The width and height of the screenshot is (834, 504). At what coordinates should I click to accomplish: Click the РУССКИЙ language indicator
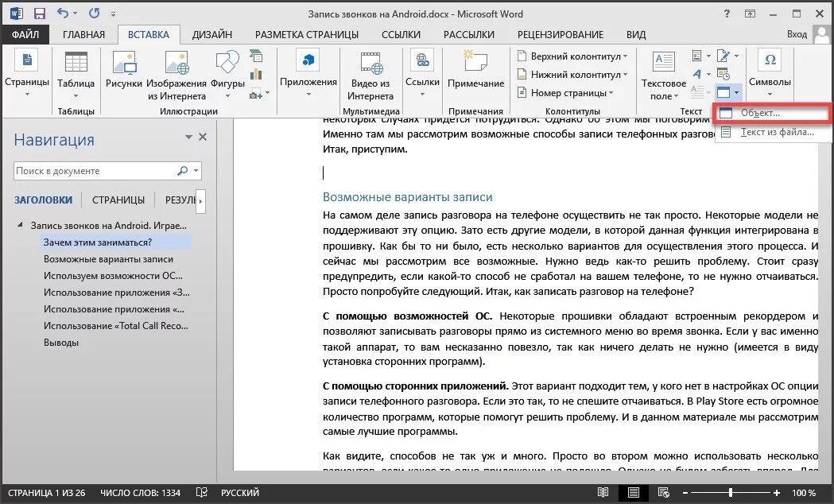pos(240,493)
